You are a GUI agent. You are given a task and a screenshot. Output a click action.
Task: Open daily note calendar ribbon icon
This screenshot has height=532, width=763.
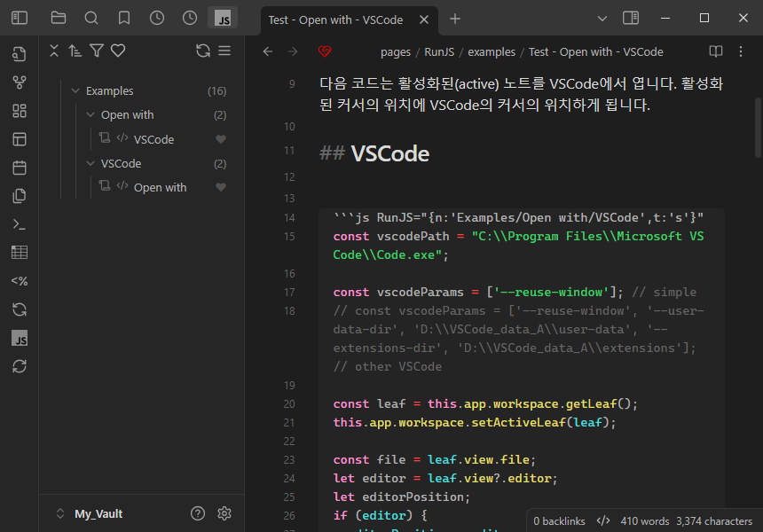20,168
